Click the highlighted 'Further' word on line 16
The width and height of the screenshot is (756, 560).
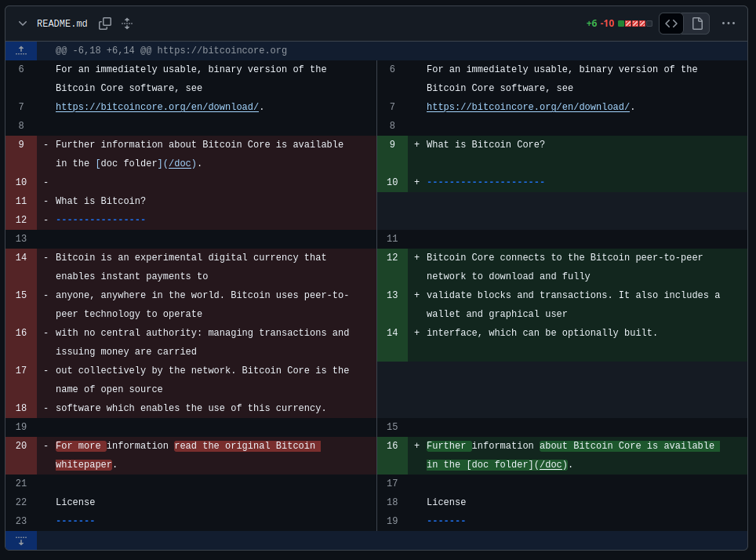446,445
